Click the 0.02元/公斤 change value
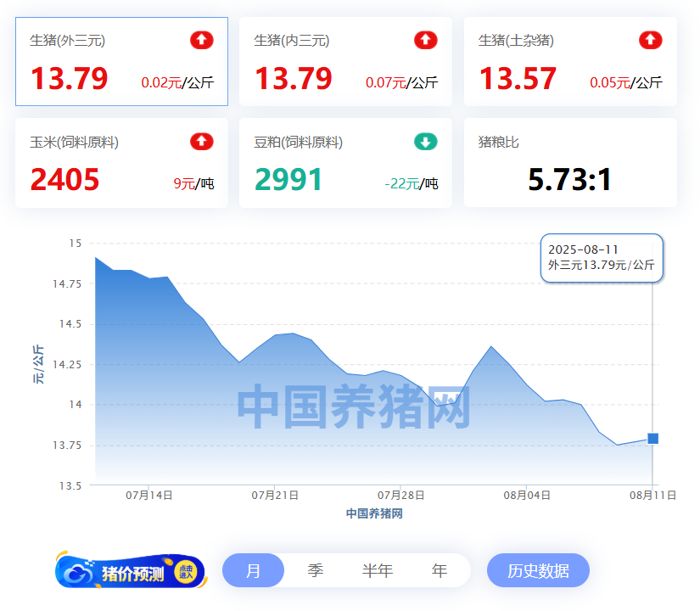 click(x=177, y=82)
